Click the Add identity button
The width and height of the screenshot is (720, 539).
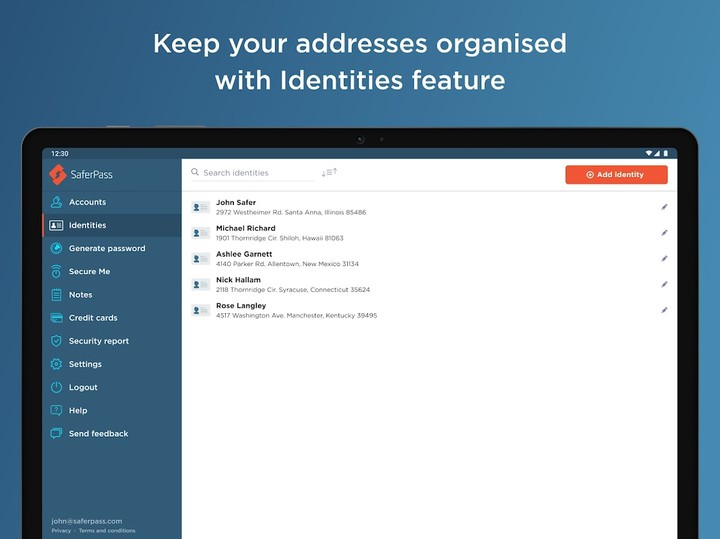(616, 174)
